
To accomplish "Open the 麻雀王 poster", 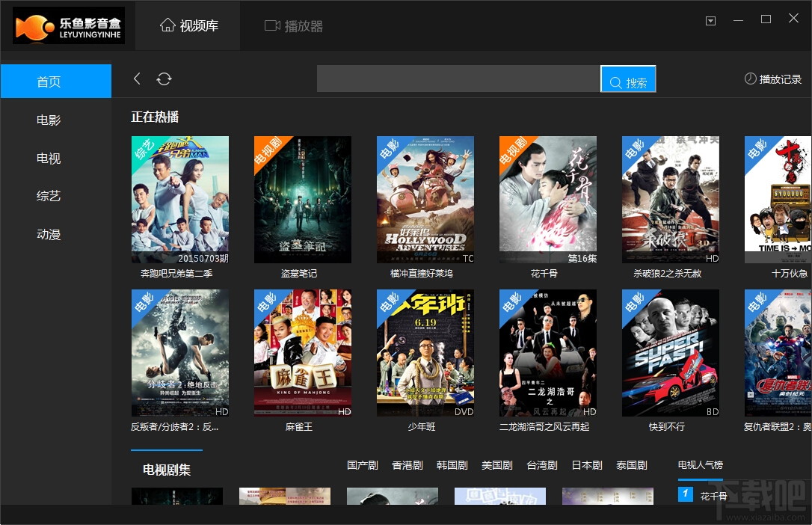I will [302, 353].
